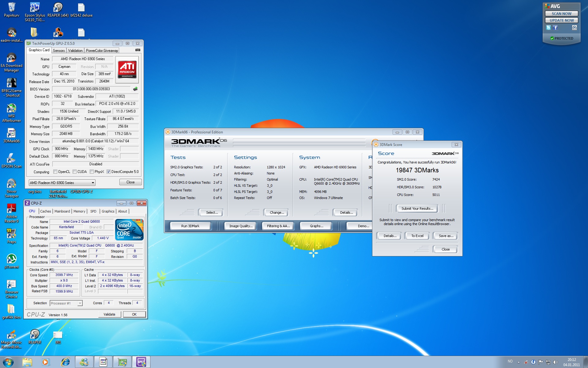Switch to CPU-Z Mainboard tab
The image size is (588, 368).
pyautogui.click(x=62, y=211)
